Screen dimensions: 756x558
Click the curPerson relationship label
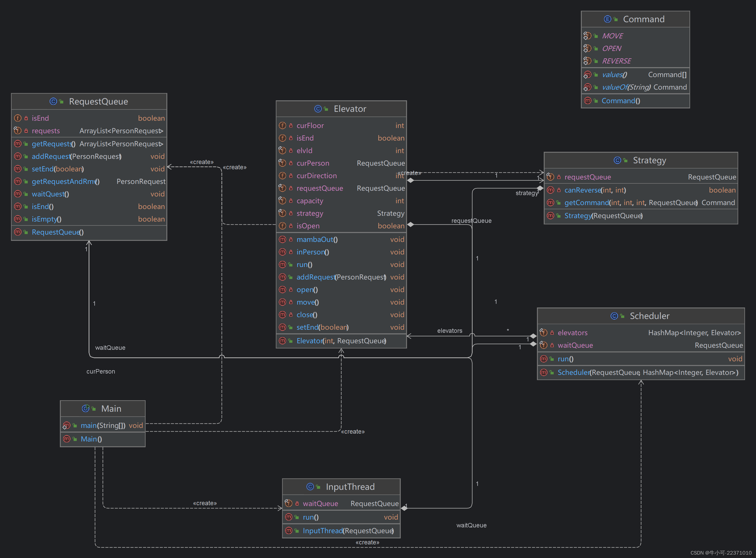pyautogui.click(x=101, y=371)
